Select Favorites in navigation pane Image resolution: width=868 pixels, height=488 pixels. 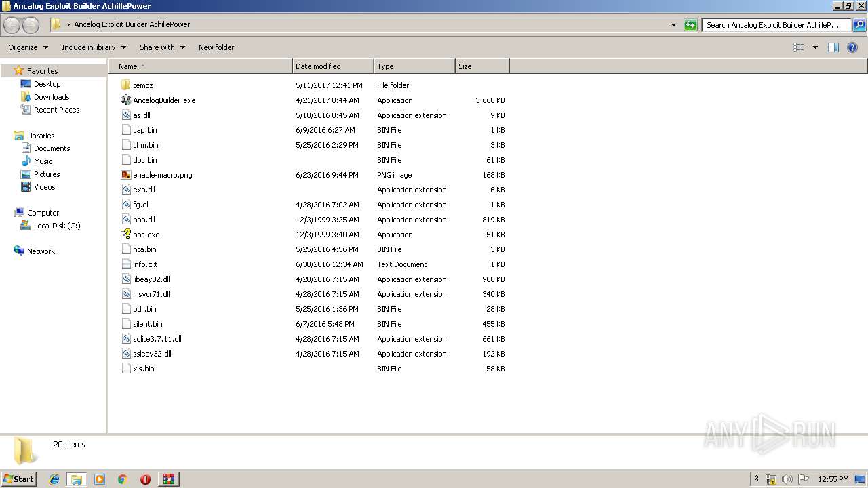pyautogui.click(x=42, y=71)
